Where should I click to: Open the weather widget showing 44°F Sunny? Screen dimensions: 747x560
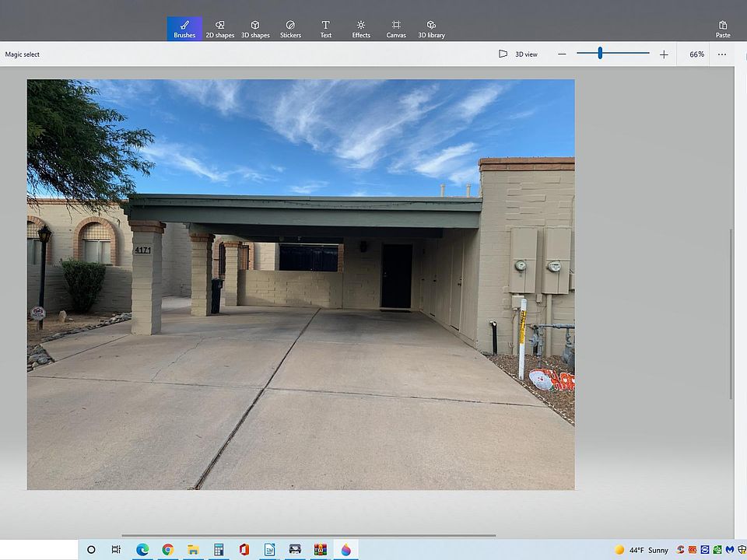point(641,550)
